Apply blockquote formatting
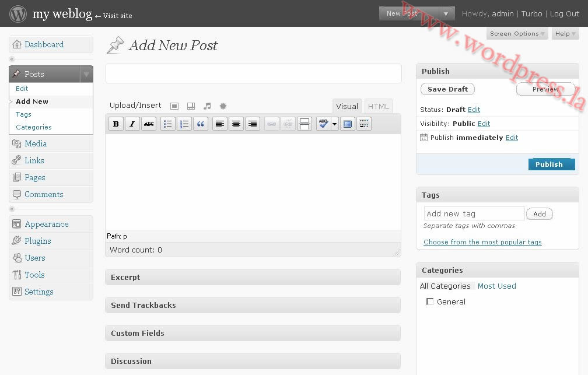Viewport: 588px width, 375px height. pos(201,124)
